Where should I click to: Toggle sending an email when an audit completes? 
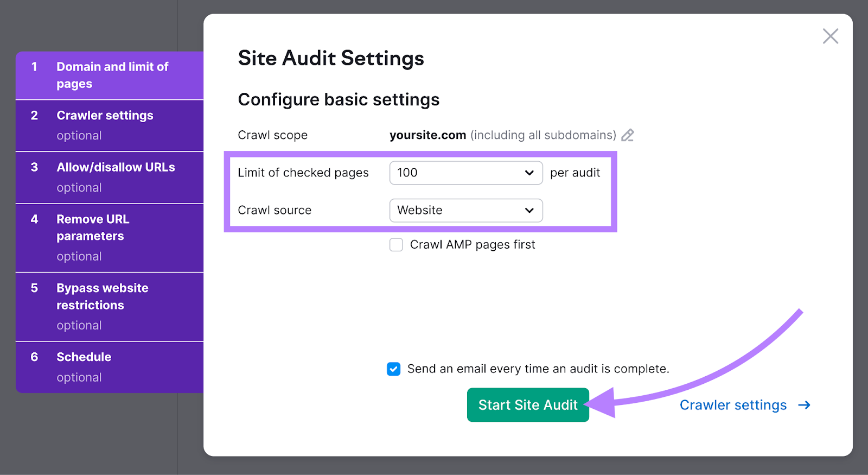394,369
